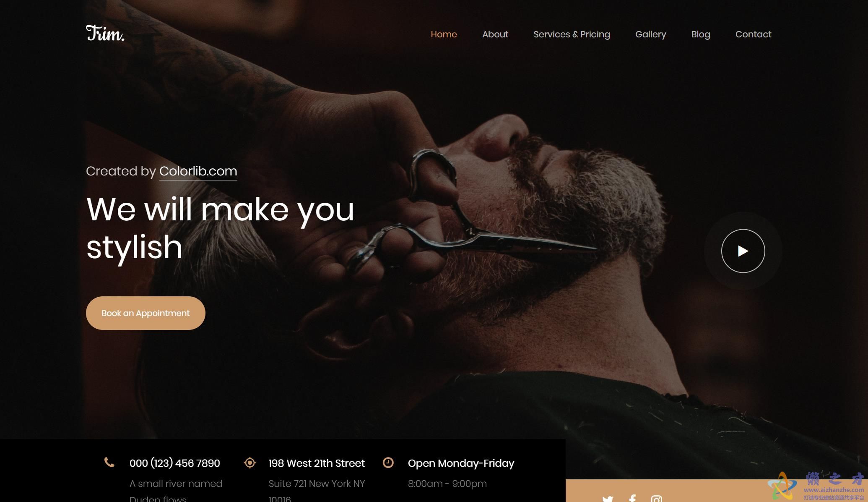Click the 198 West 21th Street address heading
Screen dimensions: 868x502
click(x=317, y=463)
